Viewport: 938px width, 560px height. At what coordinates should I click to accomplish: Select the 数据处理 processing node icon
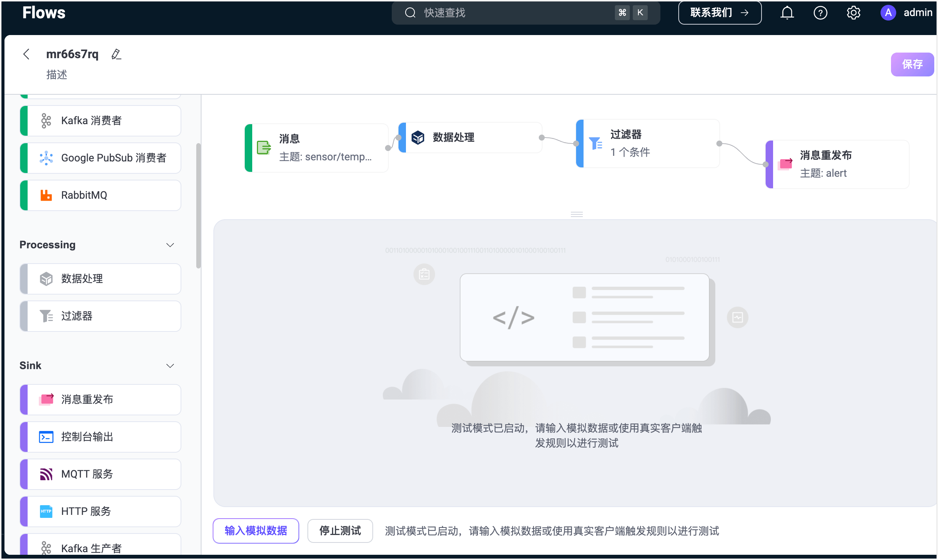pos(46,279)
